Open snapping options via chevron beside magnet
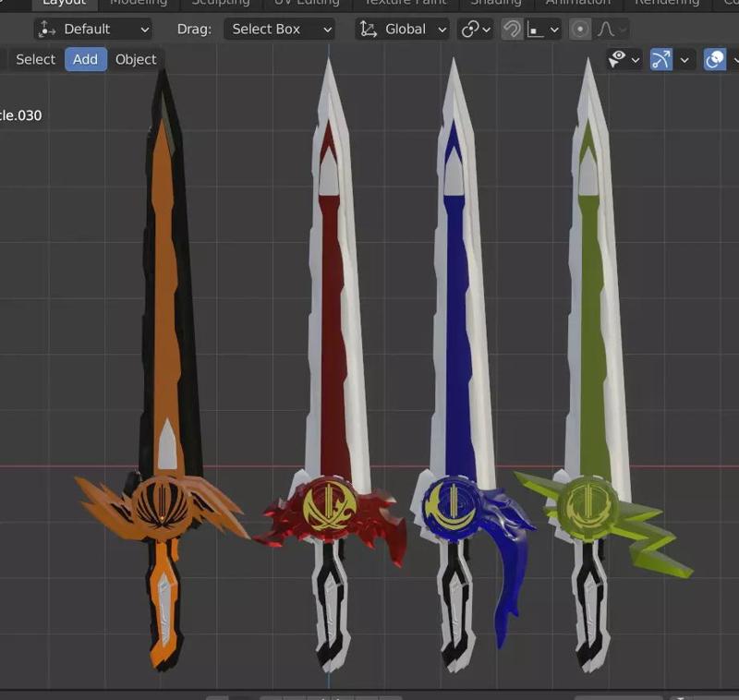Image resolution: width=739 pixels, height=700 pixels. pyautogui.click(x=554, y=29)
